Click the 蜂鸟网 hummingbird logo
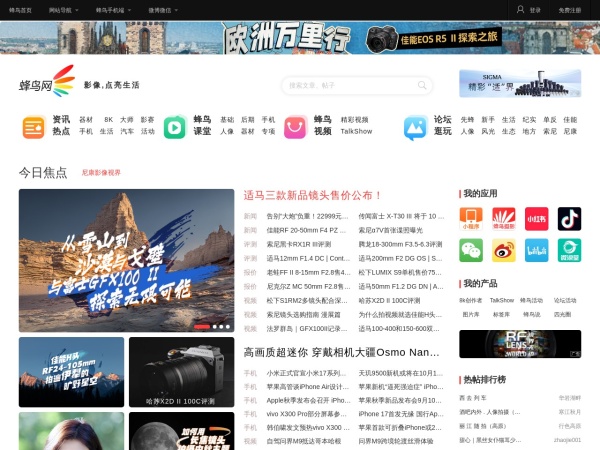600x450 pixels. [x=47, y=81]
